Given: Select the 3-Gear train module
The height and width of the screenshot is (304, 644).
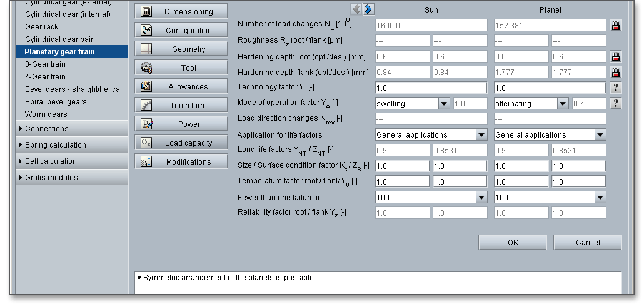Looking at the screenshot, I should [x=45, y=64].
